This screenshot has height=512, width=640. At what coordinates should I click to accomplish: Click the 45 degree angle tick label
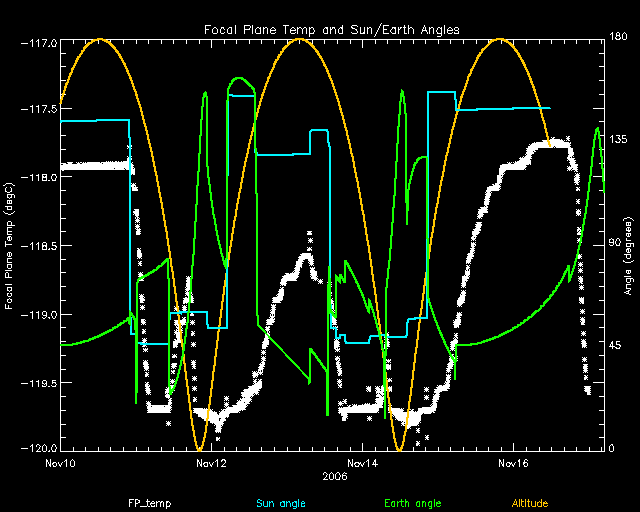click(616, 346)
